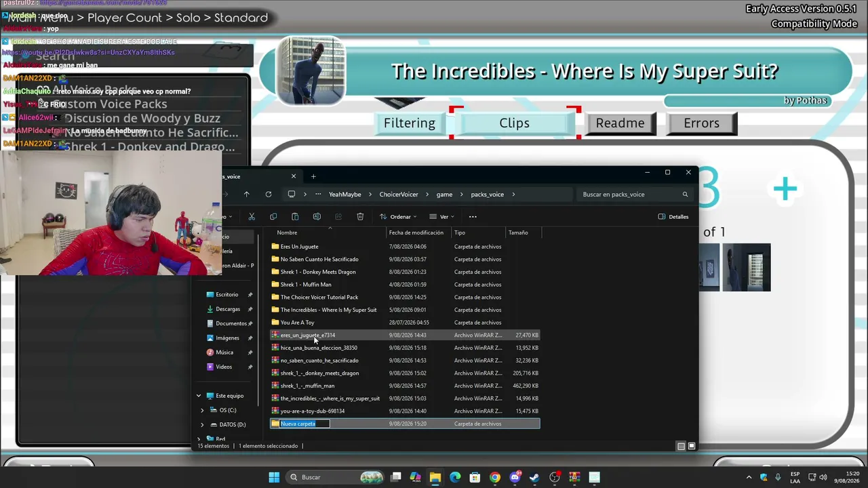
Task: Click the plus icon in Choicer Voicer window
Action: (x=785, y=190)
